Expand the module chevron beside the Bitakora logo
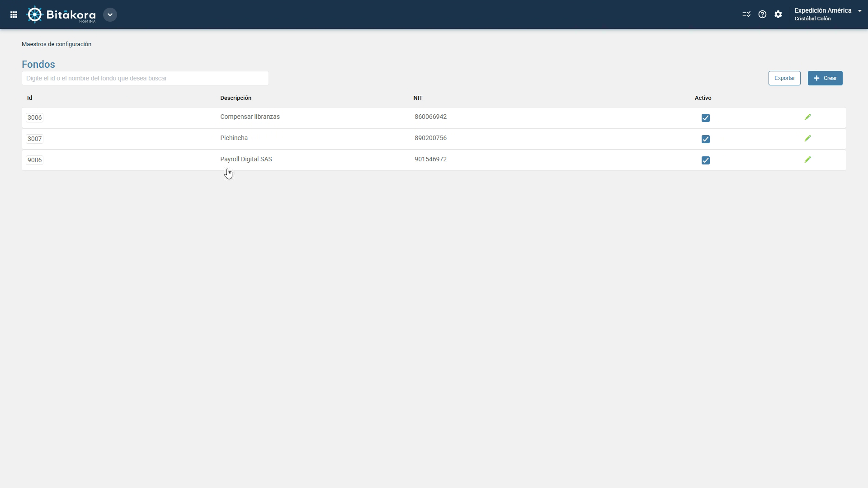Screen dimensions: 868x488 coord(110,14)
